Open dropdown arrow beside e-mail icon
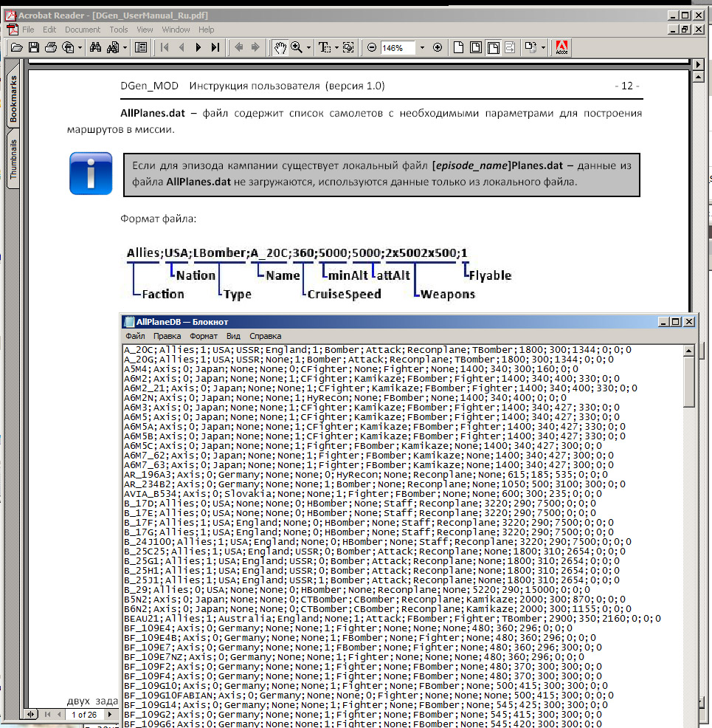 pyautogui.click(x=80, y=48)
